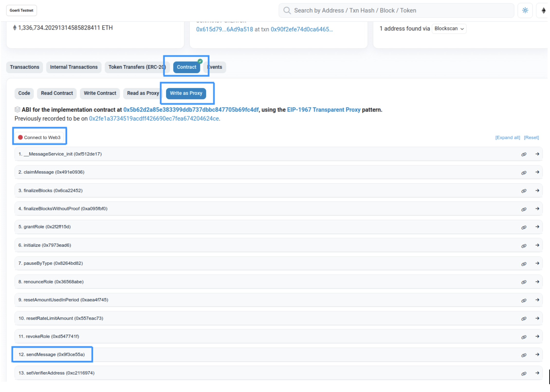Switch to the Transactions tab
This screenshot has width=550, height=392.
[x=25, y=67]
